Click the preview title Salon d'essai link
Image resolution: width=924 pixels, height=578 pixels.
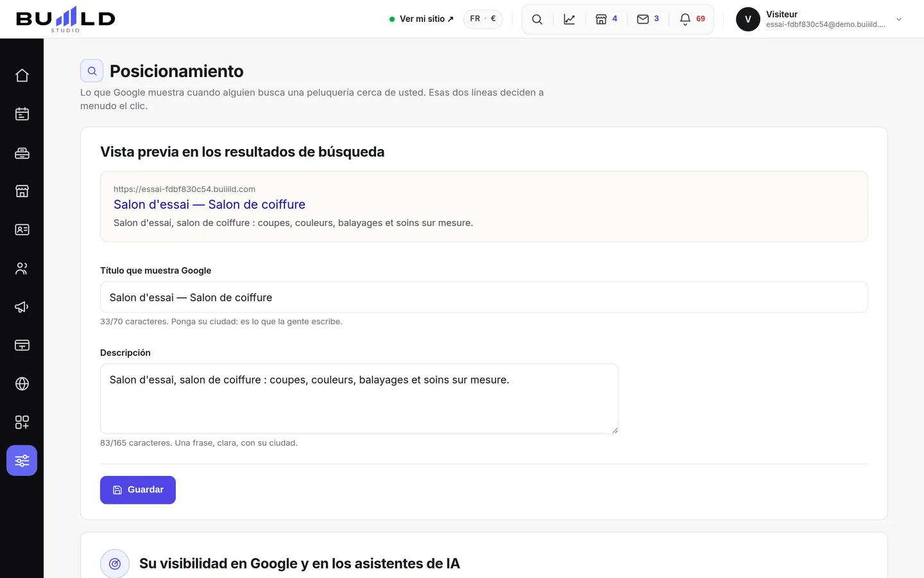pyautogui.click(x=209, y=204)
